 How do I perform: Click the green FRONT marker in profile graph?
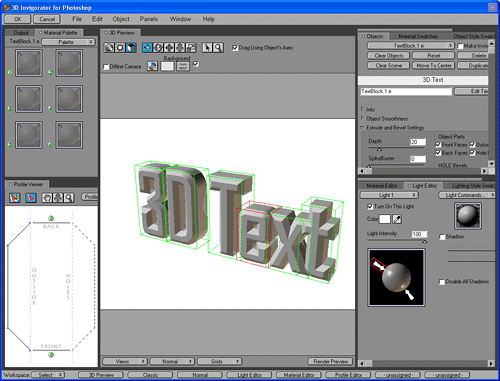[x=51, y=355]
